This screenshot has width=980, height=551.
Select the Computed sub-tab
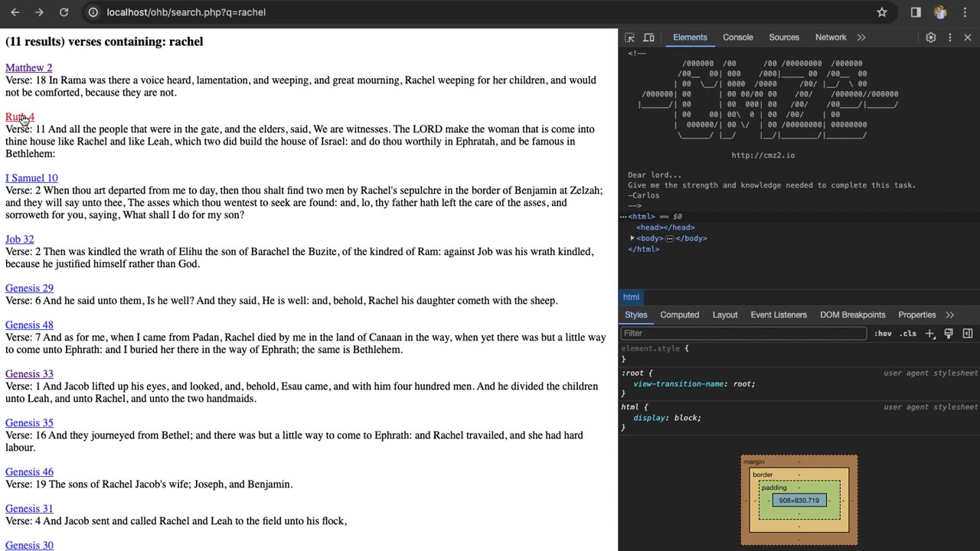(680, 315)
